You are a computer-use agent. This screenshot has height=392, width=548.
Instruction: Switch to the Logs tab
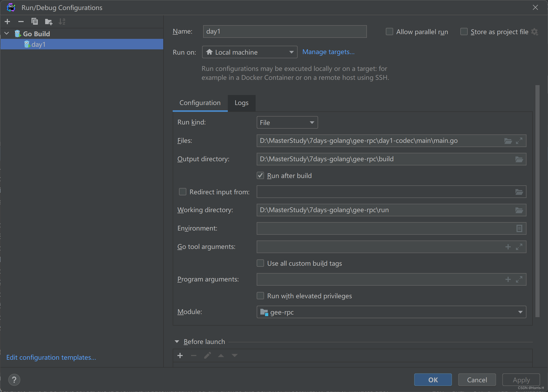[241, 103]
